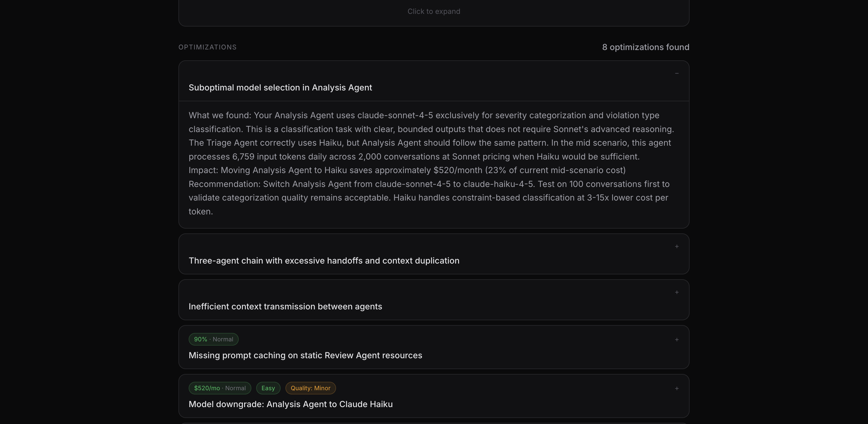
Task: Select the Easy difficulty badge
Action: (268, 388)
